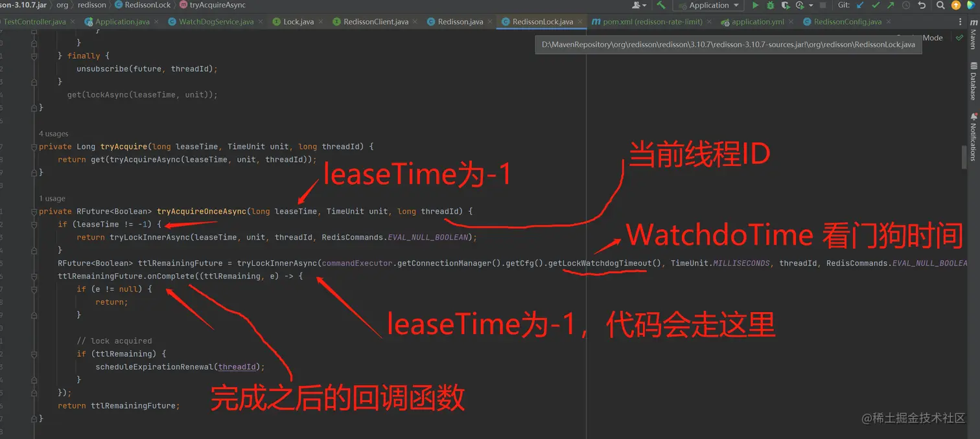Viewport: 980px width, 439px height.
Task: Fold the if (leaseTime != -1) block
Action: pos(33,225)
